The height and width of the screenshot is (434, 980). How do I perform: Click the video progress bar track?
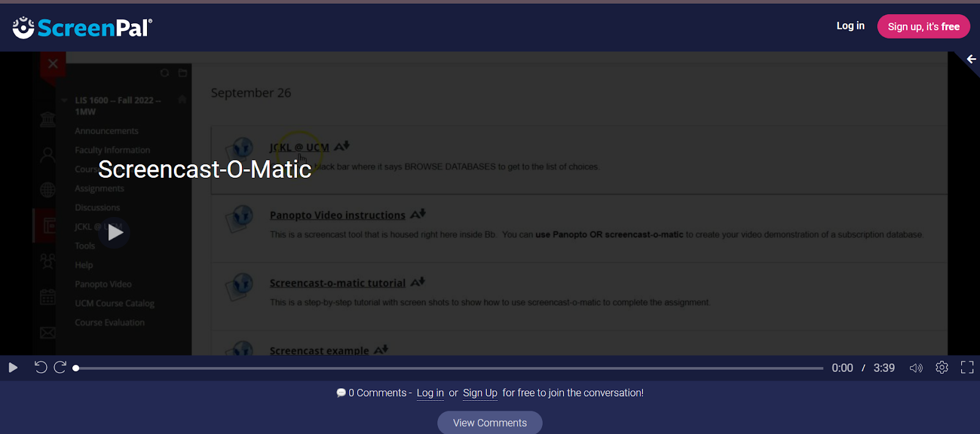coord(449,368)
